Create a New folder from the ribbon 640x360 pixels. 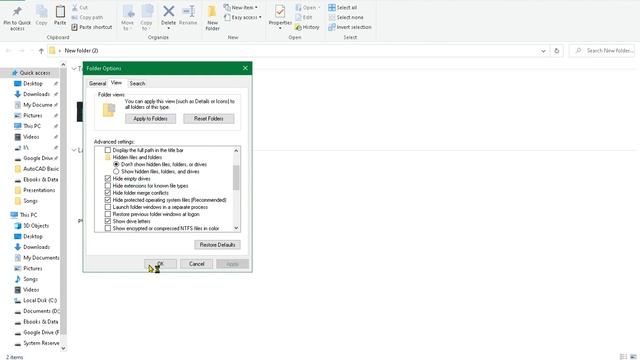click(x=212, y=18)
